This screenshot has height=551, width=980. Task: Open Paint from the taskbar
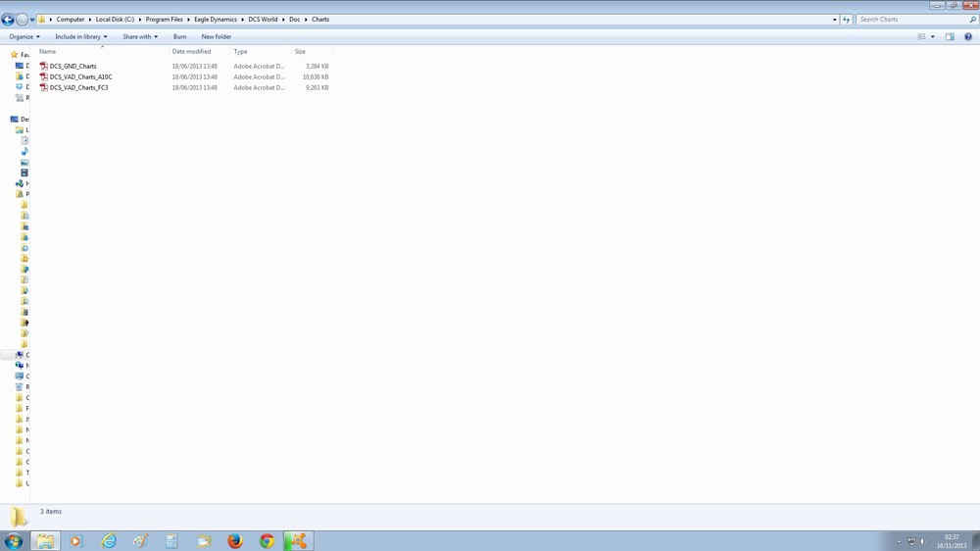tap(140, 541)
